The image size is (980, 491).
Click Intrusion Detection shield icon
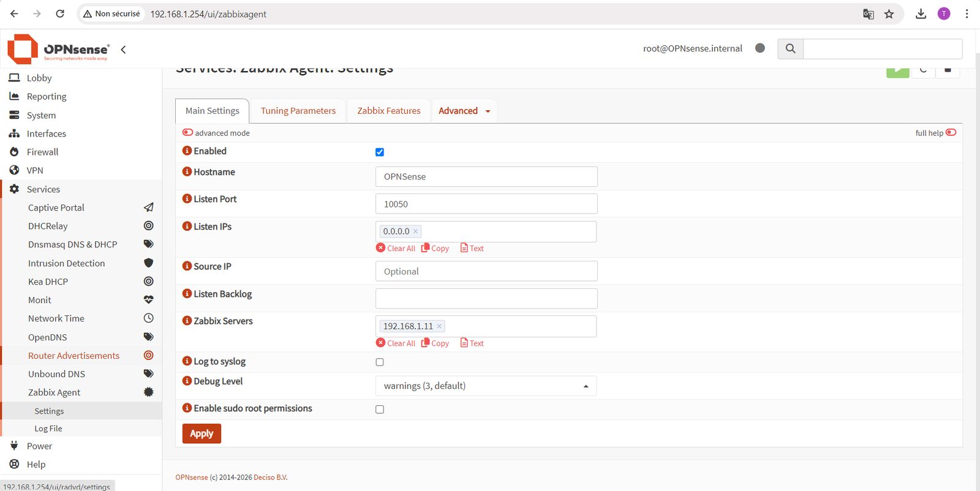coord(148,263)
